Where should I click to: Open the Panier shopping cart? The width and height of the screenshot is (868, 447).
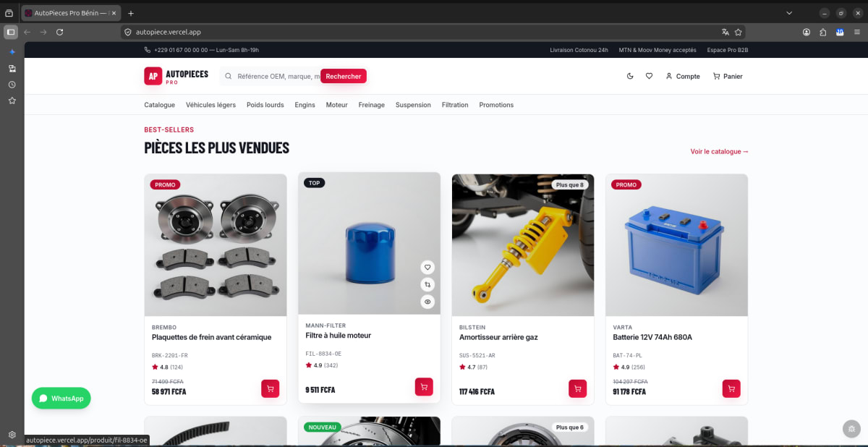[728, 76]
